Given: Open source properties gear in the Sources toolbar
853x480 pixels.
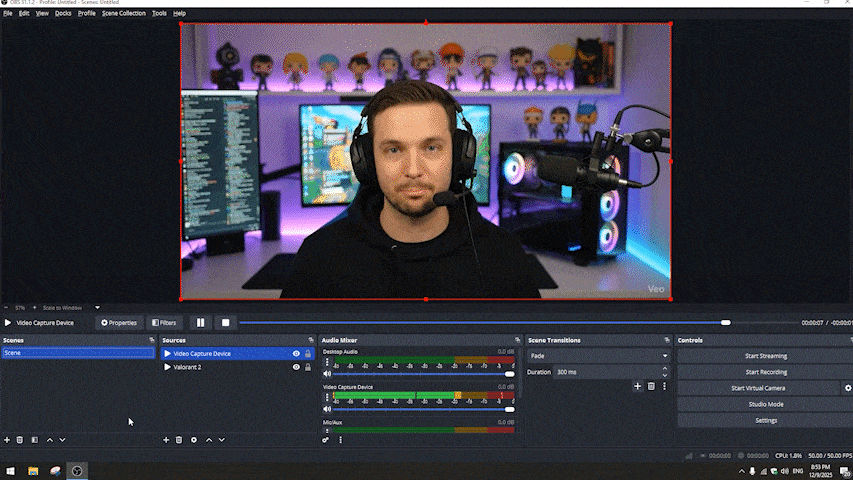Looking at the screenshot, I should pyautogui.click(x=194, y=440).
